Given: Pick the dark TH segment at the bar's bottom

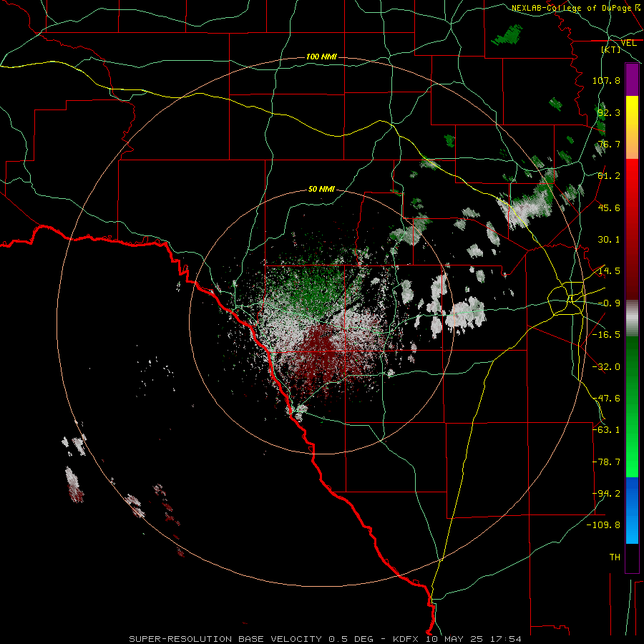Looking at the screenshot, I should coord(632,557).
